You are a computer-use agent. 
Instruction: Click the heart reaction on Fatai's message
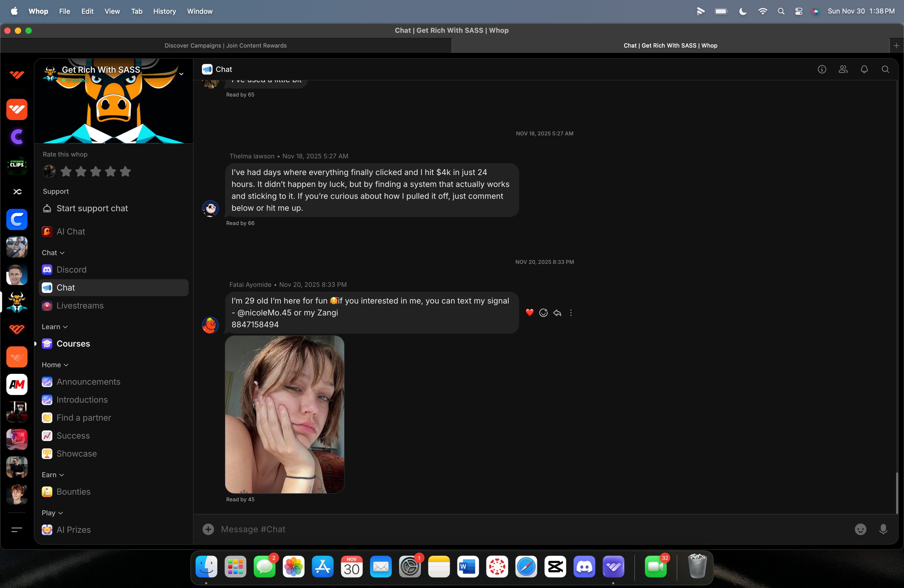[529, 313]
